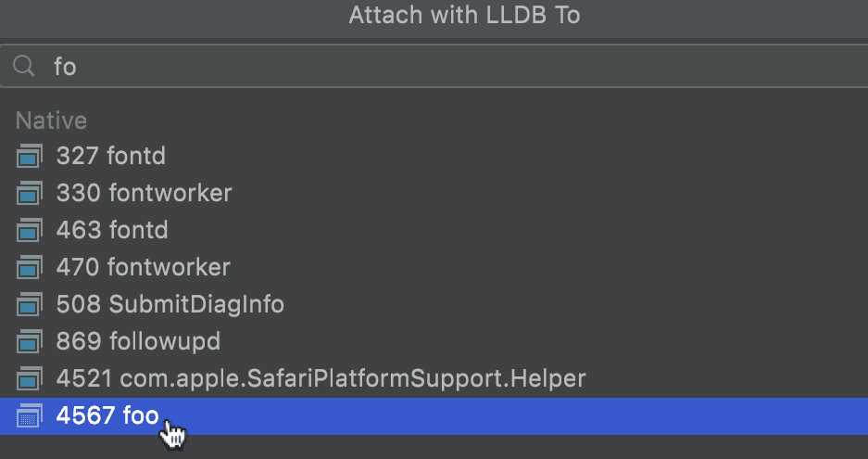Attach to 508 SubmitDiagInfo process
This screenshot has width=868, height=459.
(434, 305)
